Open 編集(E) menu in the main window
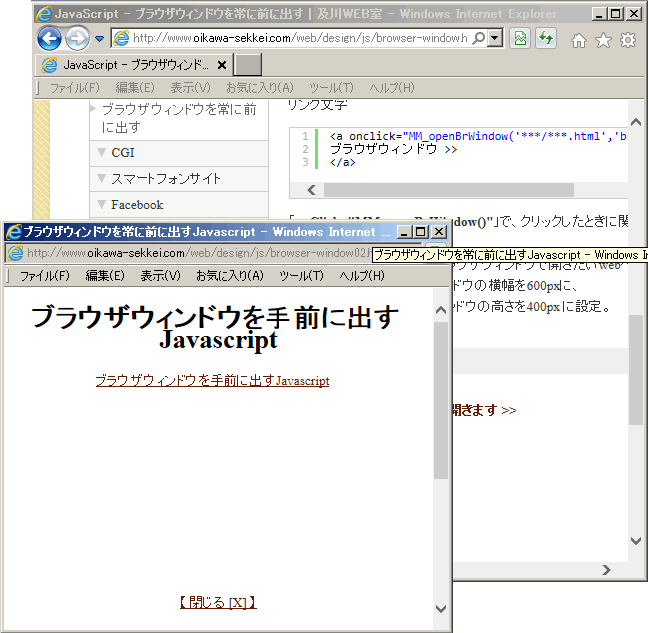 135,88
